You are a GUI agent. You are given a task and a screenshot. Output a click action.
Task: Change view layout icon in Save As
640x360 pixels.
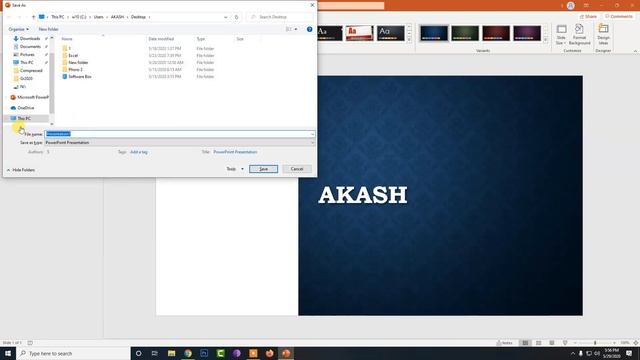289,29
